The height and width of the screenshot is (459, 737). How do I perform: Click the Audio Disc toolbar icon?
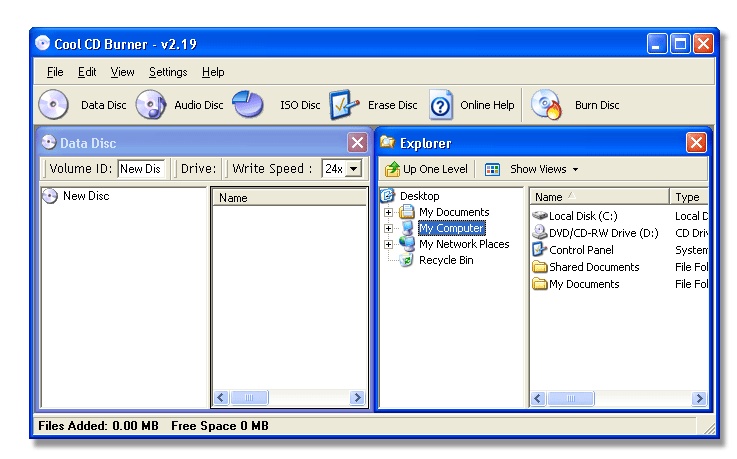pos(151,104)
